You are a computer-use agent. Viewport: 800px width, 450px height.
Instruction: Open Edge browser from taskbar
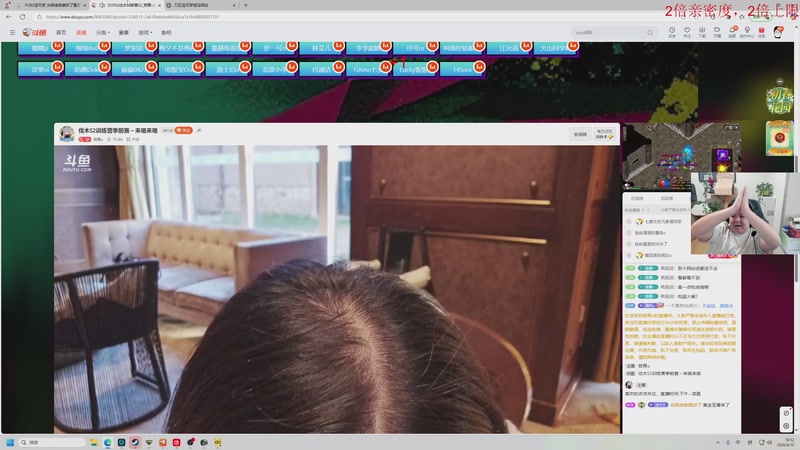(107, 442)
